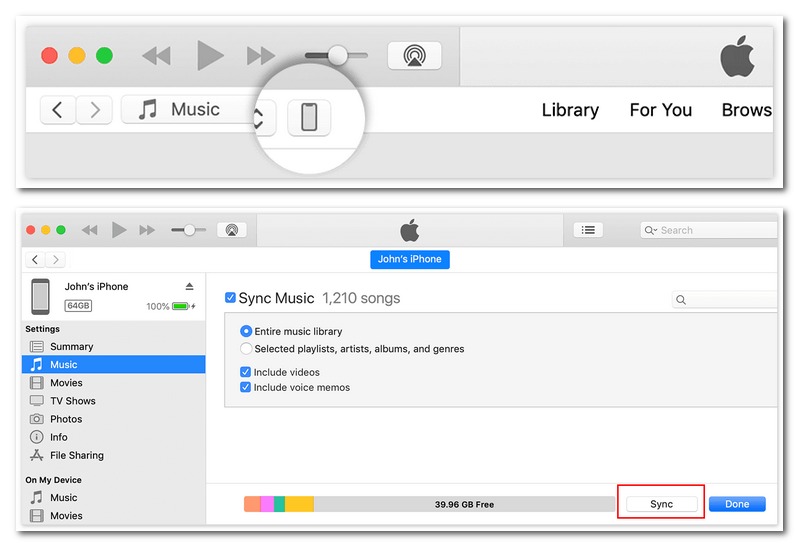Adjust the volume slider in upper window
800x548 pixels.
tap(336, 55)
